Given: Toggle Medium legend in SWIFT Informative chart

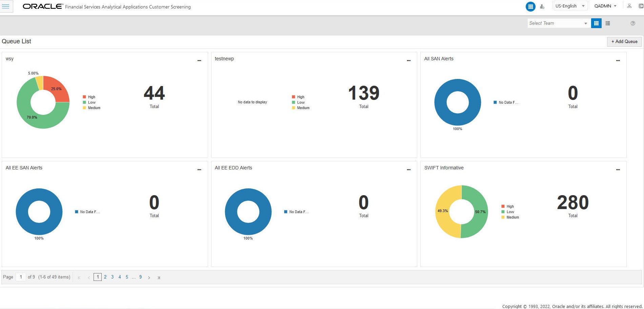Looking at the screenshot, I should pos(510,217).
